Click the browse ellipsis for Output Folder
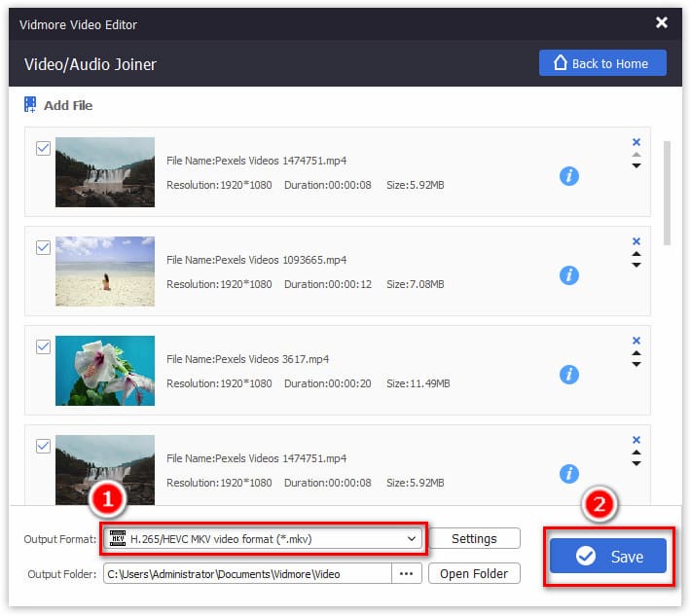Image resolution: width=691 pixels, height=616 pixels. point(407,573)
